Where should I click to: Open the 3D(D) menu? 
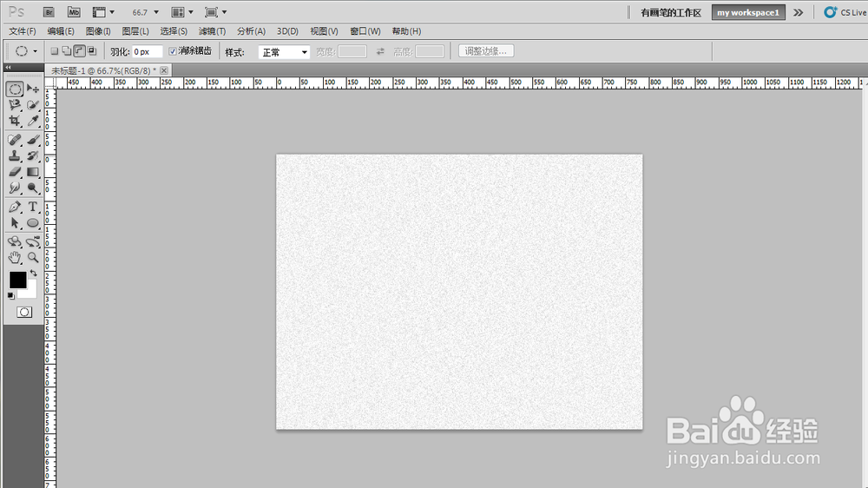click(x=287, y=31)
